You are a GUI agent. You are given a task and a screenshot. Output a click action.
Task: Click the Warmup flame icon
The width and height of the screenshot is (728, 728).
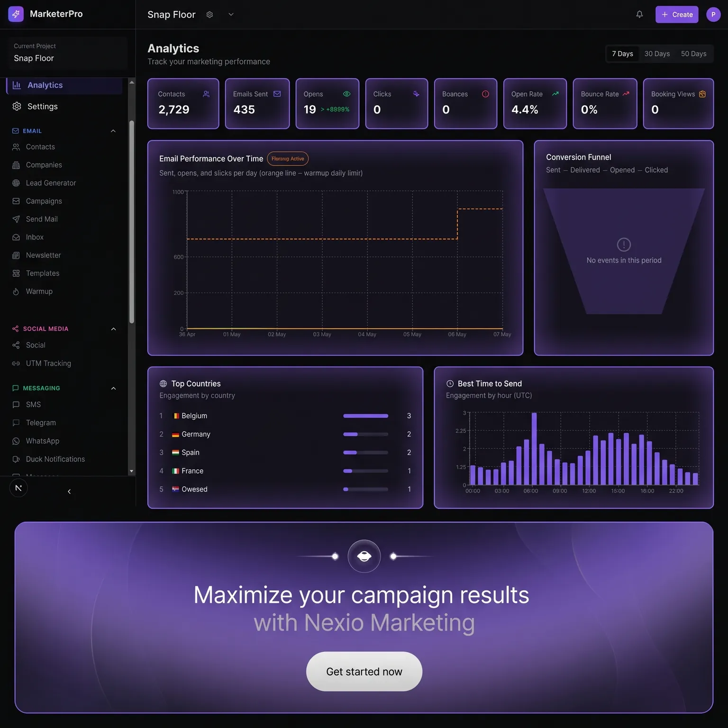[16, 291]
